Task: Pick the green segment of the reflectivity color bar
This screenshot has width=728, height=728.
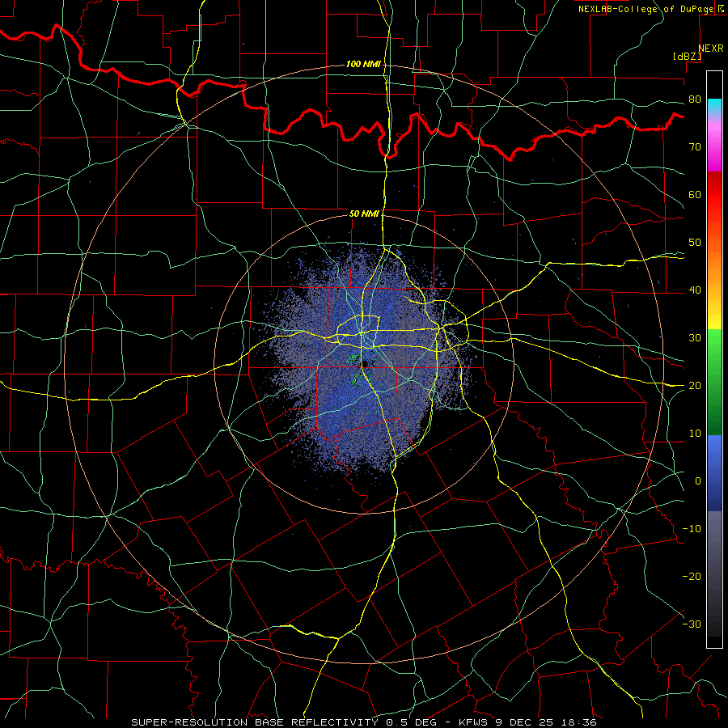Action: (714, 382)
